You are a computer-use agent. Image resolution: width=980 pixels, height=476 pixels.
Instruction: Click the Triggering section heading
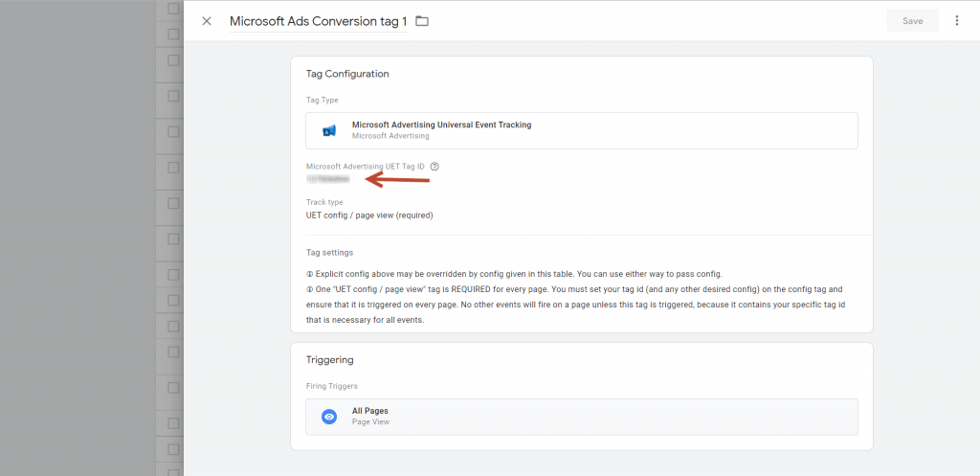[x=329, y=360]
